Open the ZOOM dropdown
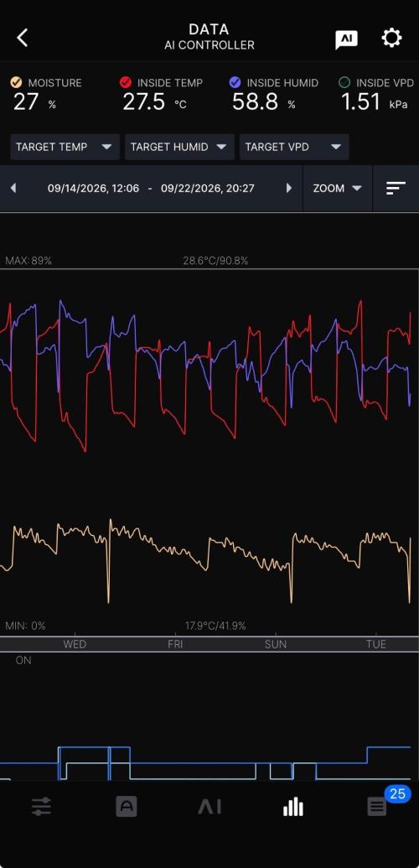The image size is (419, 868). tap(338, 188)
